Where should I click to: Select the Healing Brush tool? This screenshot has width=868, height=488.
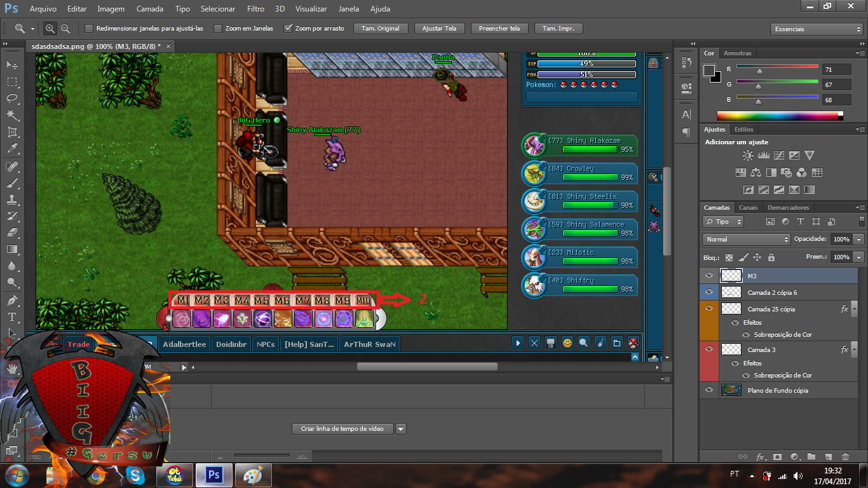pyautogui.click(x=12, y=166)
